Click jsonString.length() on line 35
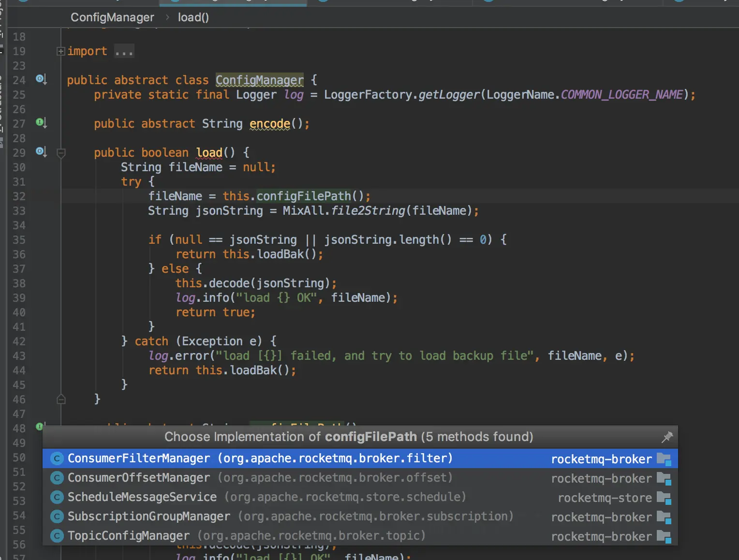This screenshot has width=739, height=560. point(388,240)
